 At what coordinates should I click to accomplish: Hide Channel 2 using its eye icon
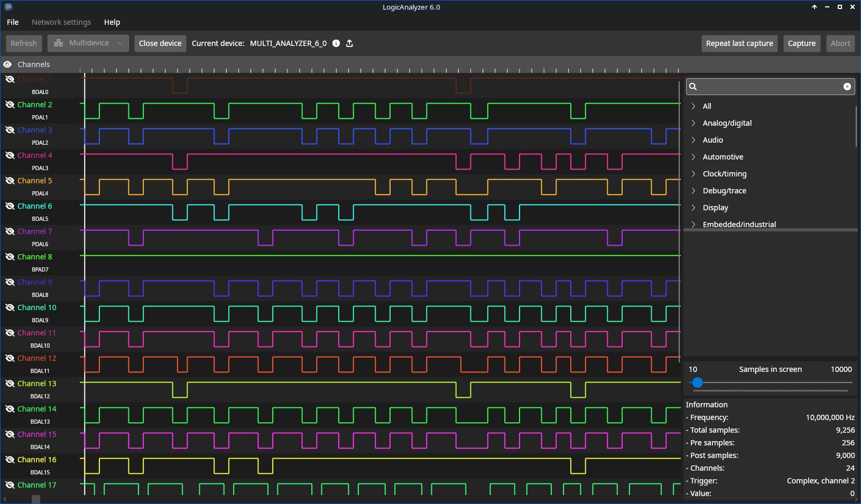pyautogui.click(x=10, y=105)
